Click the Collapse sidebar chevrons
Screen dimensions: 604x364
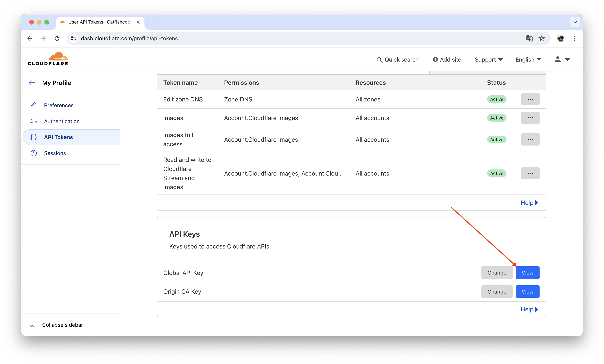32,325
